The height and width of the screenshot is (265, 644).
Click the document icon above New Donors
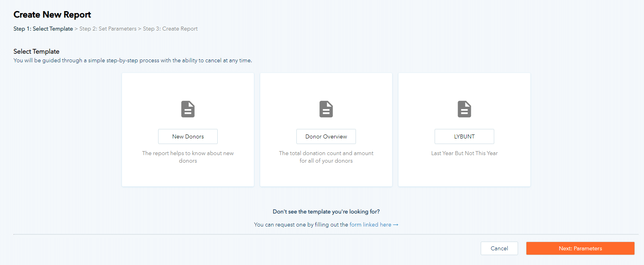coord(188,109)
